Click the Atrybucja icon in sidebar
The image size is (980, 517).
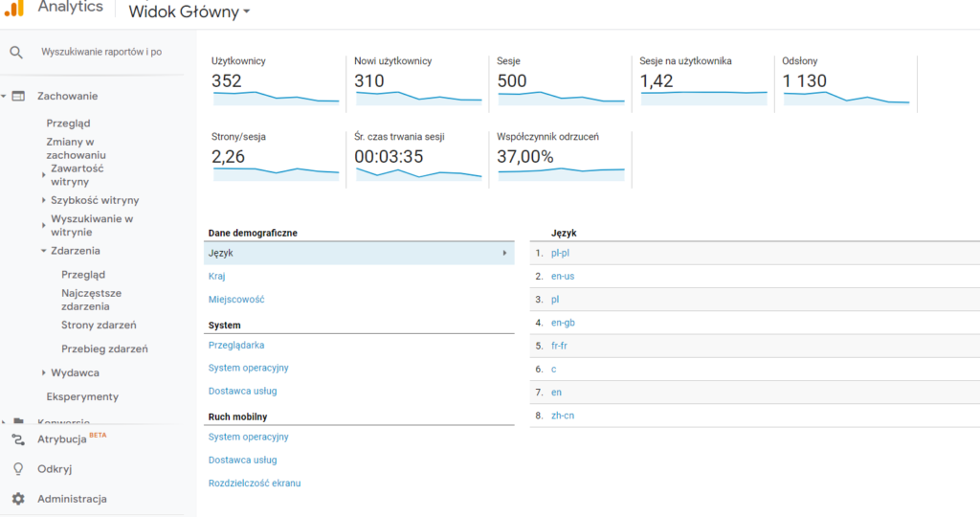[18, 439]
